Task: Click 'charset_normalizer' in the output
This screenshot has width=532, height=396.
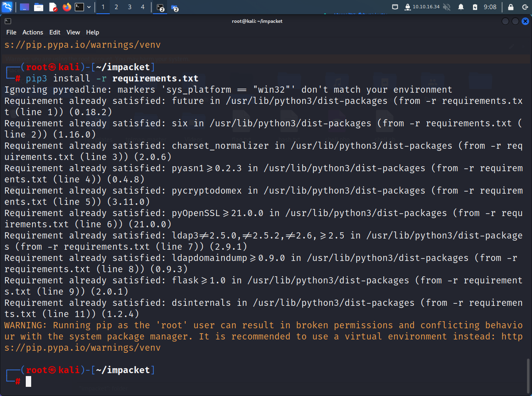Action: click(x=220, y=146)
